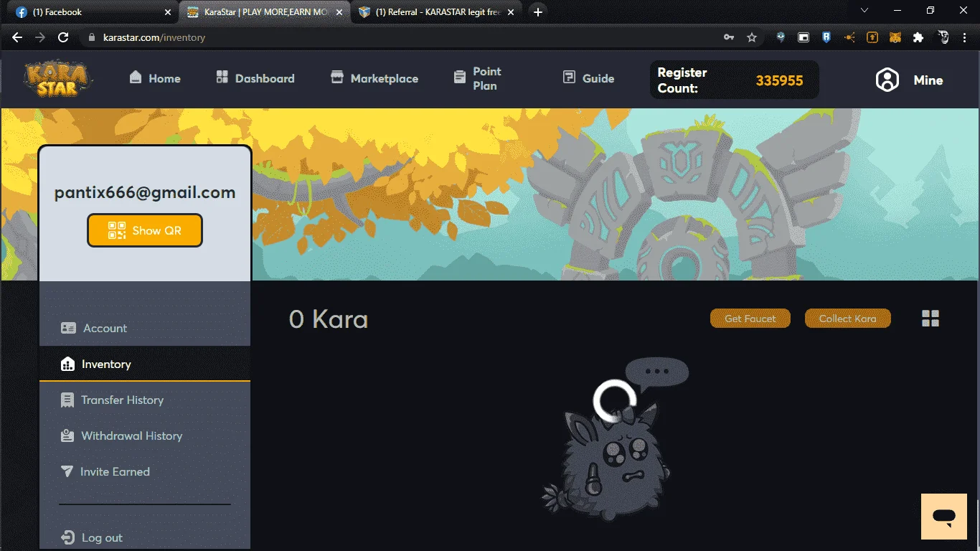
Task: Open Chrome three-dot menu
Action: 966,37
